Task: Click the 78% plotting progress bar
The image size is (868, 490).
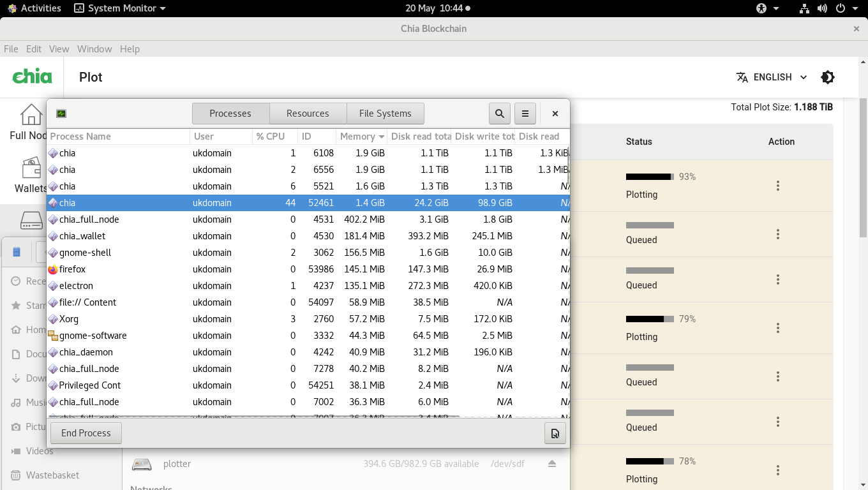Action: (650, 461)
